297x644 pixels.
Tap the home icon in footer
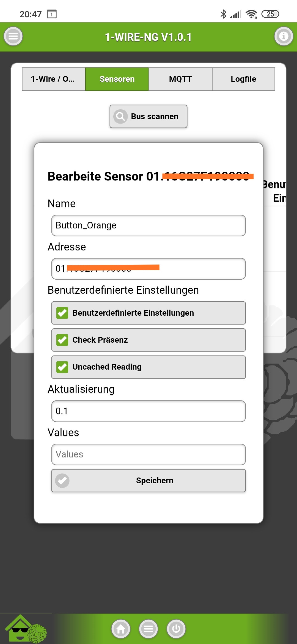[121, 629]
